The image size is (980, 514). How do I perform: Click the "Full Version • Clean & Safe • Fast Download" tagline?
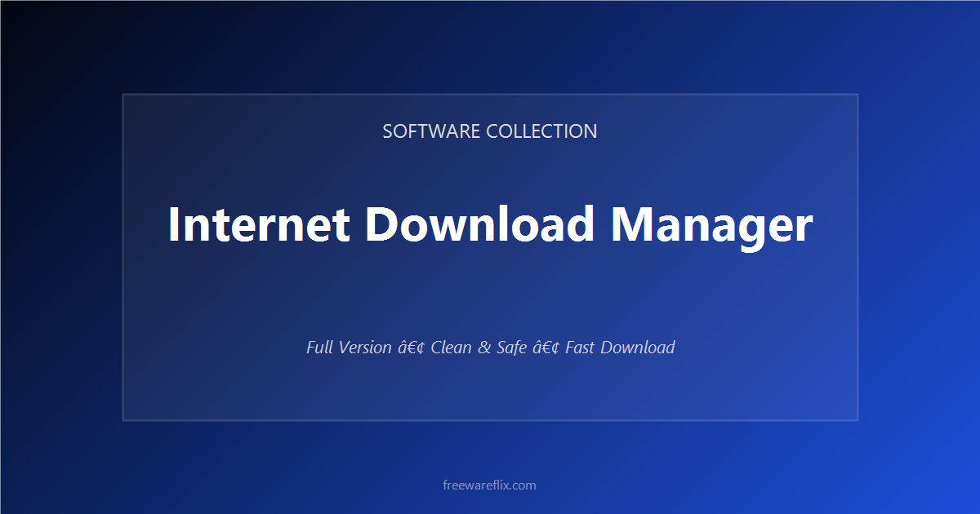(490, 348)
